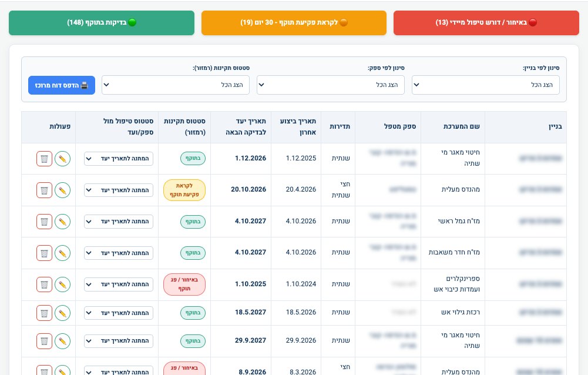Edit the רכזת גילוי אש row
This screenshot has width=588, height=375.
pyautogui.click(x=63, y=313)
